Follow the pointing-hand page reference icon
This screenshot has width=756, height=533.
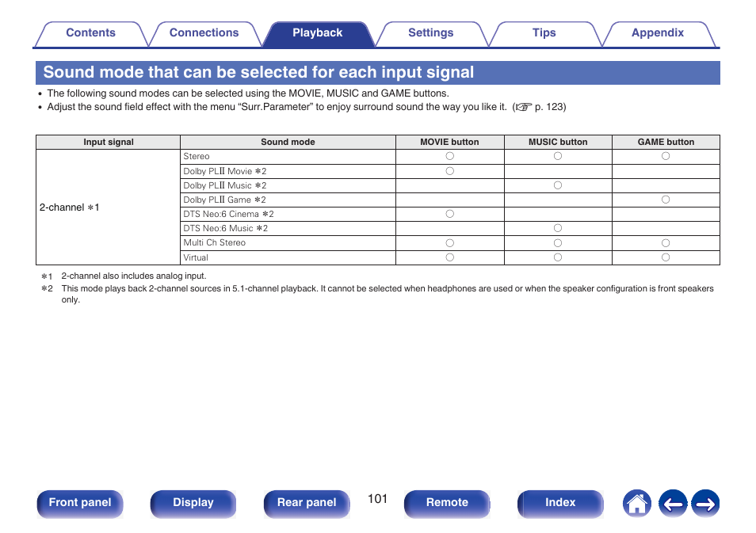[524, 107]
